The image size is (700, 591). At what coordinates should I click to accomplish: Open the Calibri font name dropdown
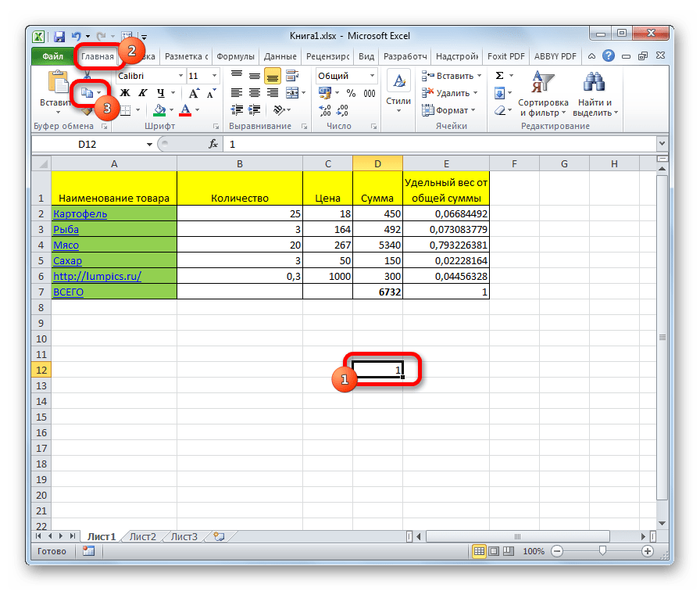180,76
